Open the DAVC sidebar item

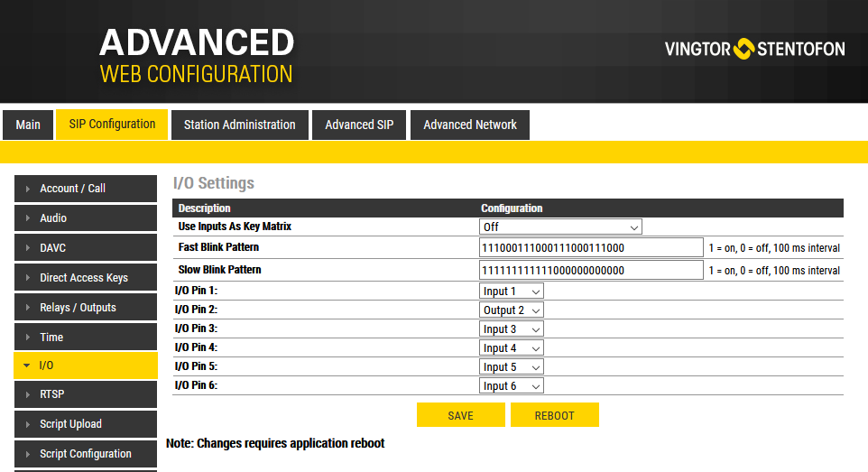(x=86, y=248)
